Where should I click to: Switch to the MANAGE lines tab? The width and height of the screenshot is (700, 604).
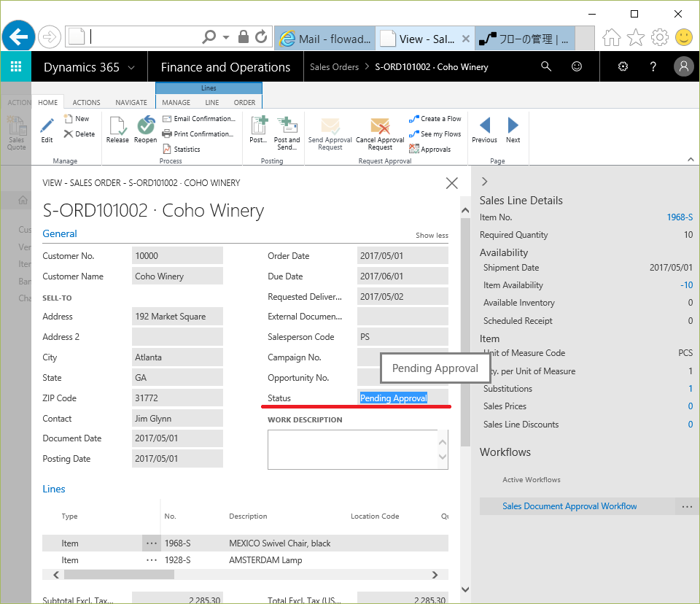click(176, 102)
